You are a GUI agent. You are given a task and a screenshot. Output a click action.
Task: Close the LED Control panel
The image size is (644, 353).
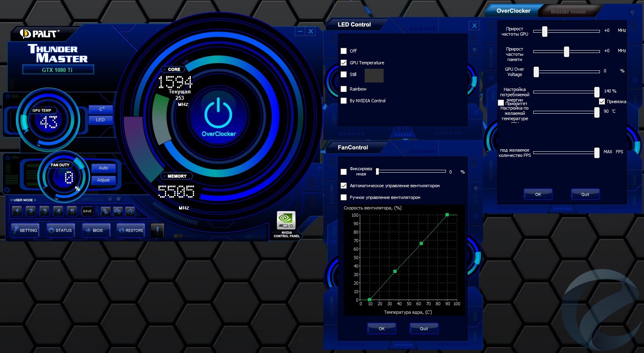(474, 25)
